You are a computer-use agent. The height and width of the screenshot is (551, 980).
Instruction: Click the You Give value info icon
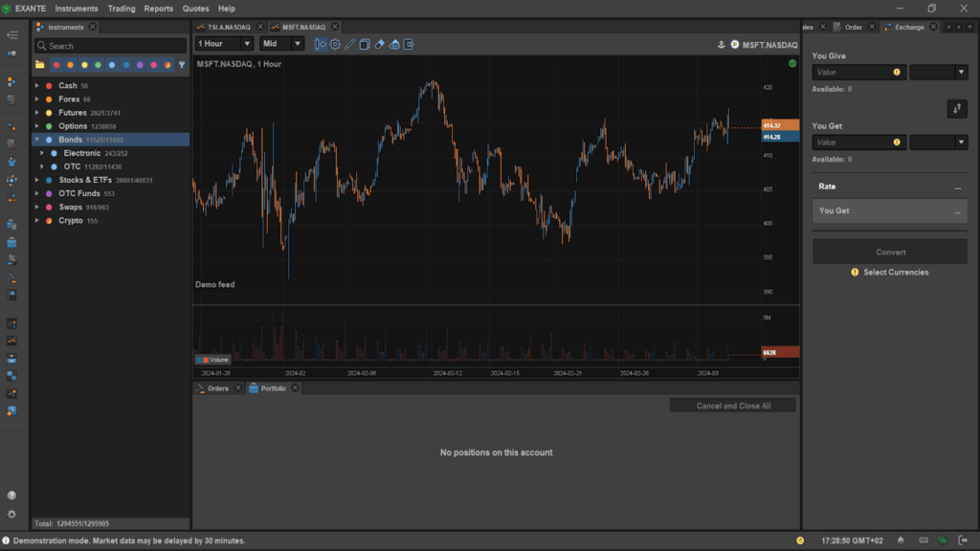(x=897, y=73)
